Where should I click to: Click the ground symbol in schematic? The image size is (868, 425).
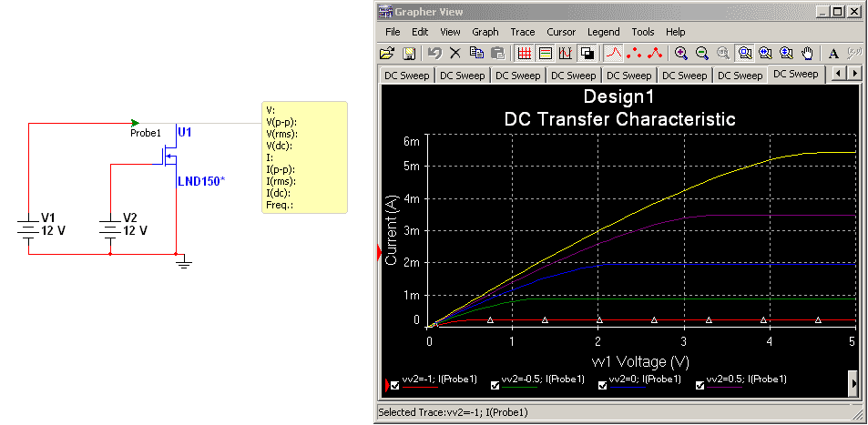[x=184, y=262]
